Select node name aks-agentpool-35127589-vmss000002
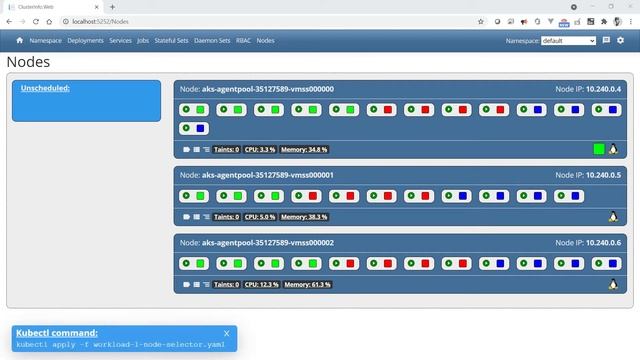This screenshot has height=360, width=640. pos(268,243)
